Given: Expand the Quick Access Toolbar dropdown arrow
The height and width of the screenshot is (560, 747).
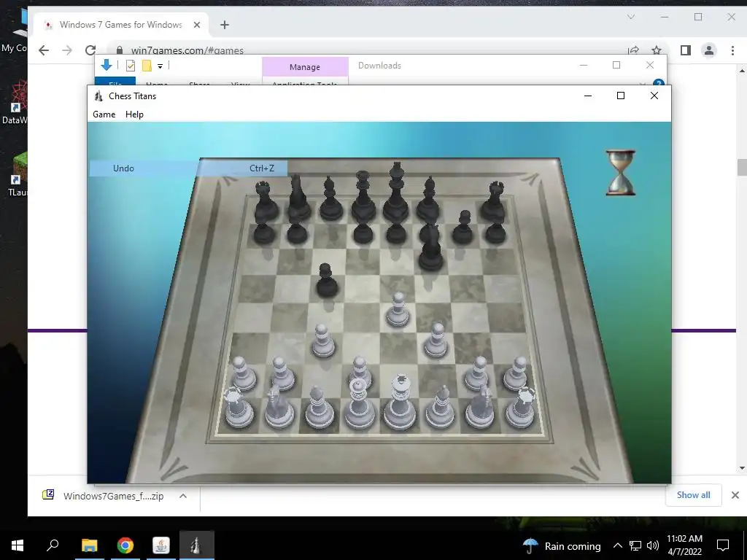Looking at the screenshot, I should click(x=160, y=66).
